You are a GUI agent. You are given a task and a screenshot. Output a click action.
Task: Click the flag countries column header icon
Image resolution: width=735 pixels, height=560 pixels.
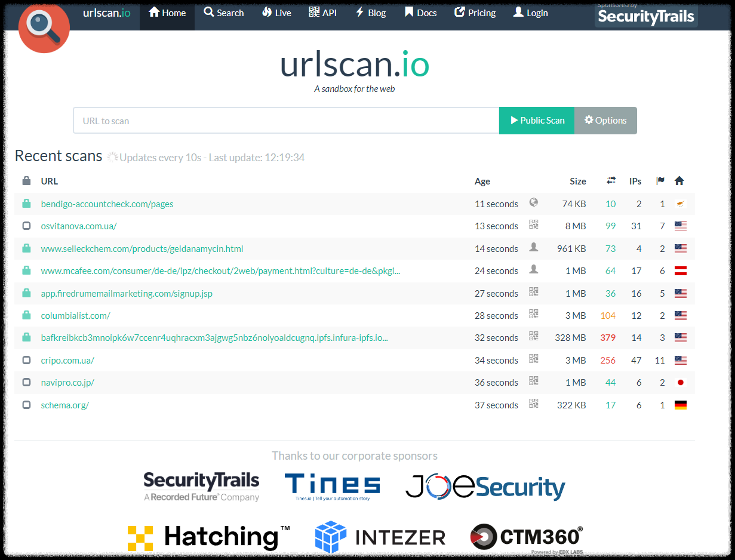tap(660, 181)
